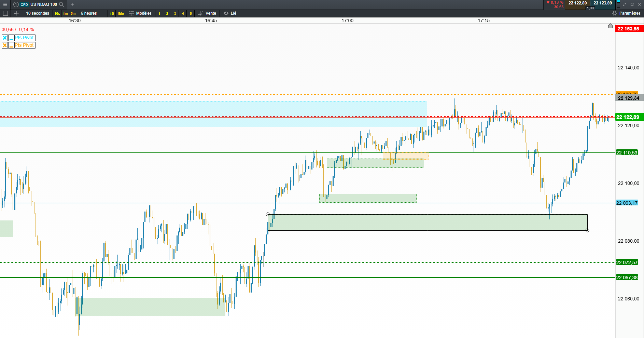Minimize the orange Pts Pivot indicator
The width and height of the screenshot is (644, 338).
[11, 45]
